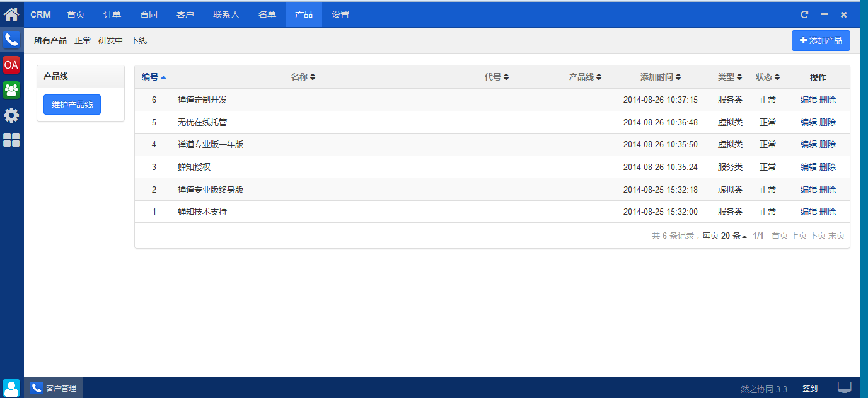Screen dimensions: 868x398
Task: Sort table by 状态 column
Action: 768,77
